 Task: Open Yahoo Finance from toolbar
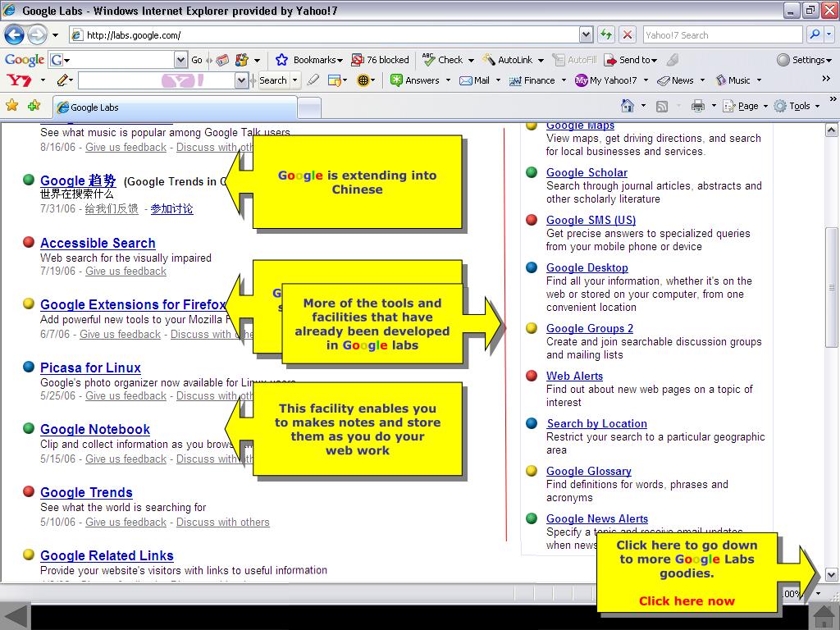click(532, 80)
